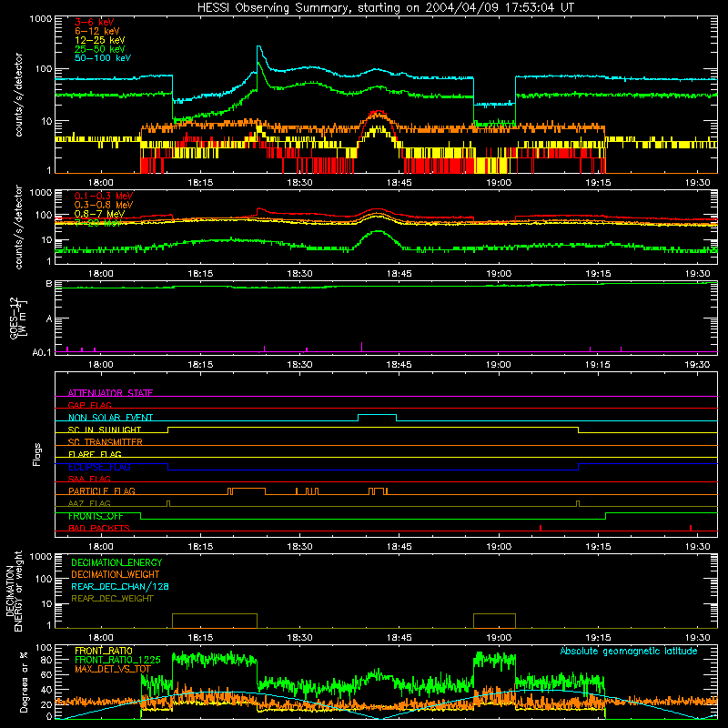Click the 0.8-7 MeV legend label
This screenshot has height=728, width=728.
point(99,214)
